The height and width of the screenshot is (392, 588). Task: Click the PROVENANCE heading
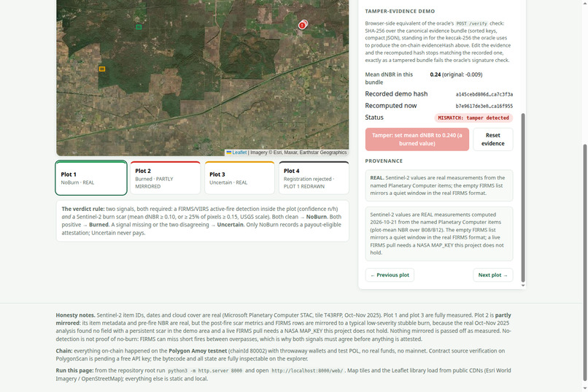(384, 161)
